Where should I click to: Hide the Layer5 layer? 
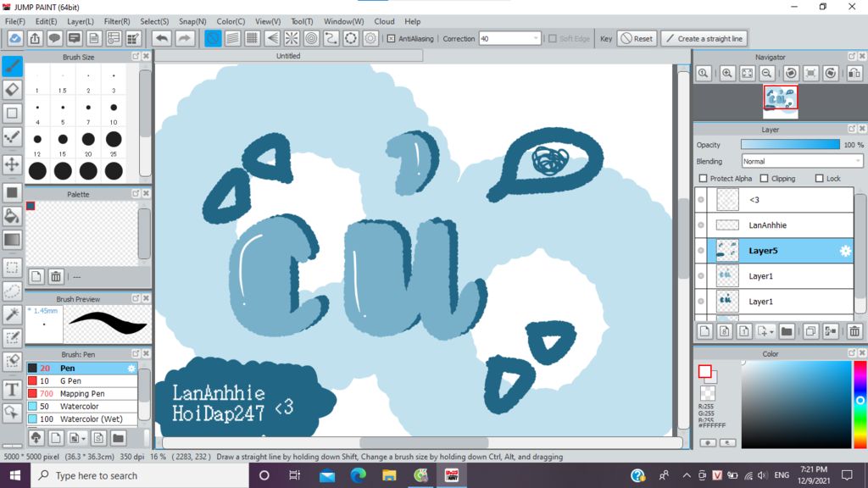tap(701, 251)
